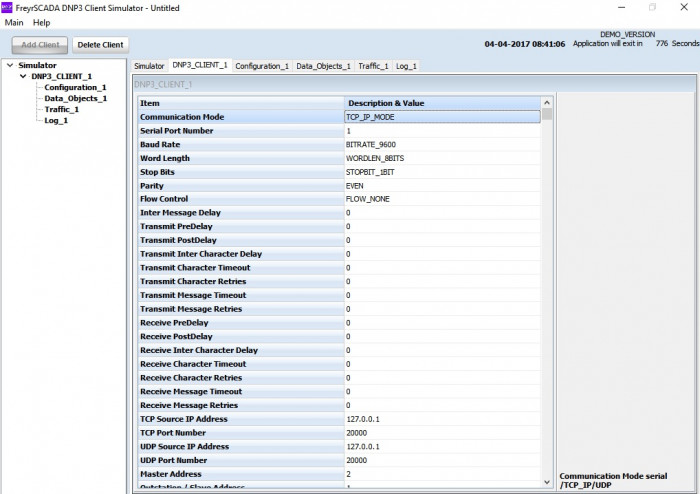Switch to the Configuration_1 tab

tap(262, 66)
